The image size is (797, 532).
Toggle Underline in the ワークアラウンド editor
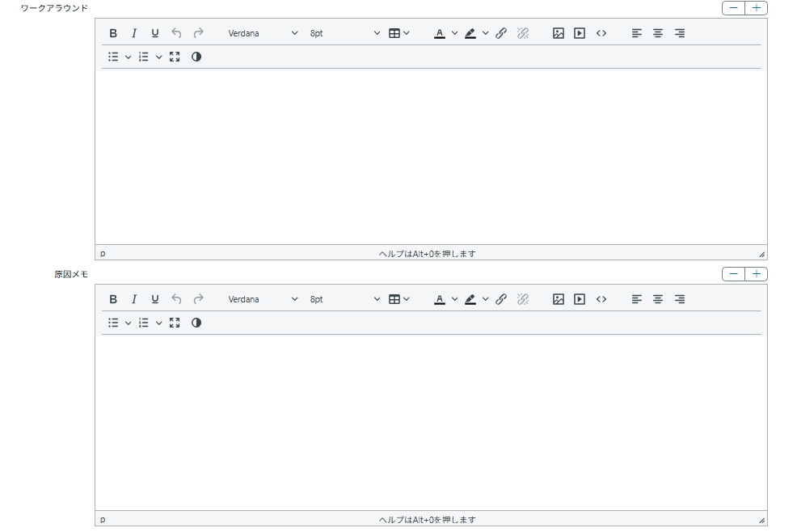(x=155, y=33)
